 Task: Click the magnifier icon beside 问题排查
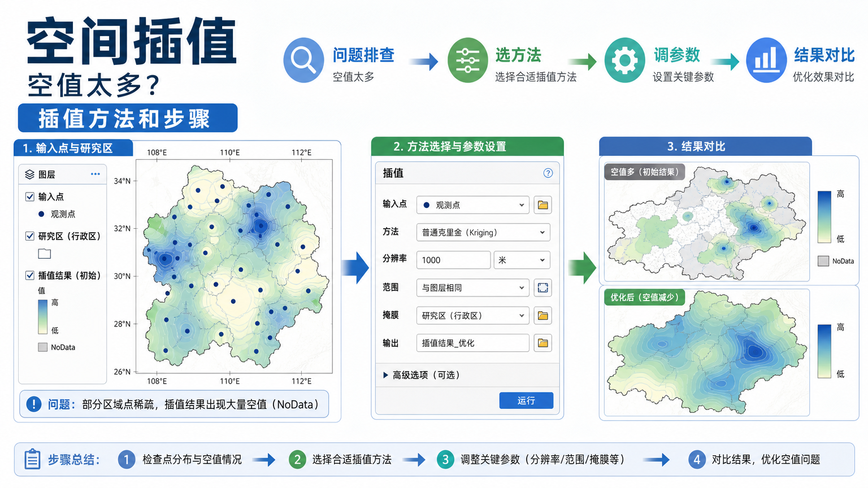tap(303, 60)
